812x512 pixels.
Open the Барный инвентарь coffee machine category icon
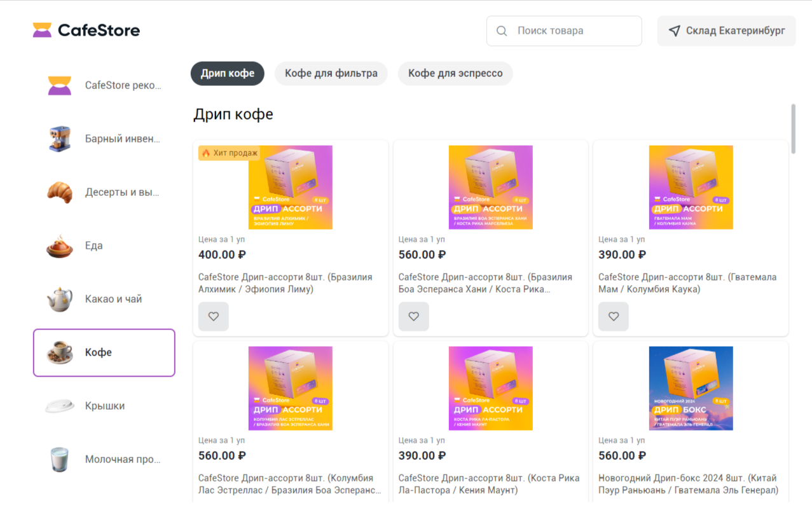coord(60,139)
